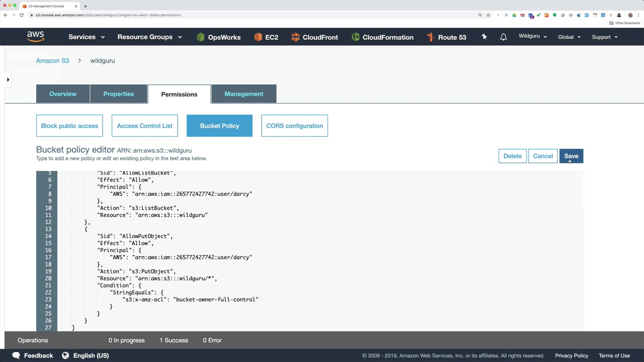Delete the bucket policy
This screenshot has width=644, height=362.
pyautogui.click(x=513, y=156)
